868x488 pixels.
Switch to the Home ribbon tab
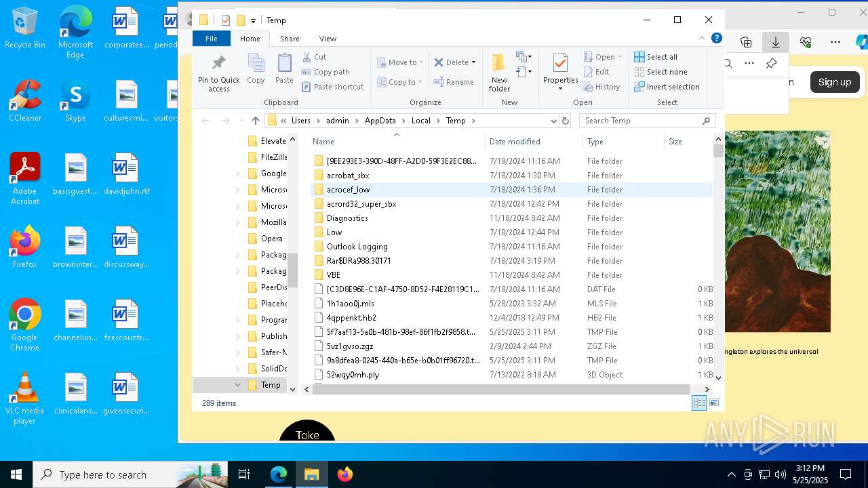[250, 39]
